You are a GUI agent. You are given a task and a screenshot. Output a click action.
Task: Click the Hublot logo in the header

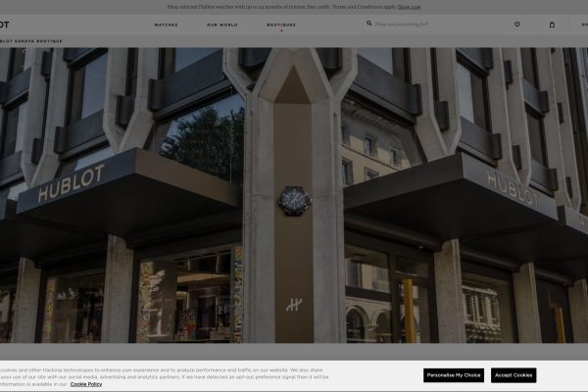[4, 24]
